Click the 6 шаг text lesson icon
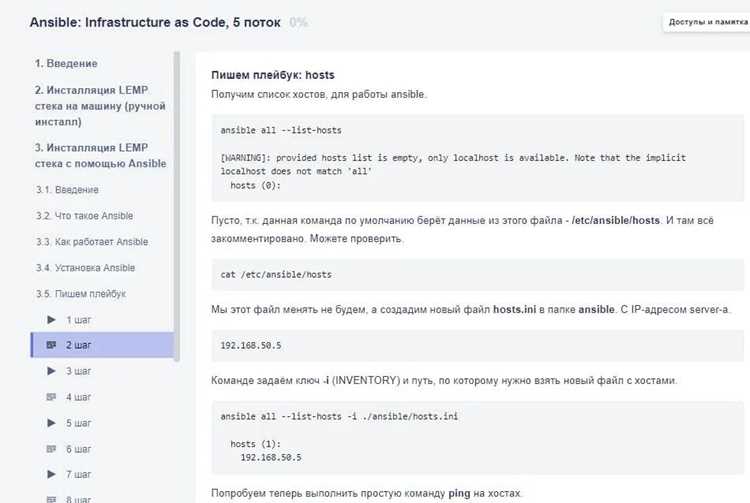This screenshot has height=503, width=750. 51,448
